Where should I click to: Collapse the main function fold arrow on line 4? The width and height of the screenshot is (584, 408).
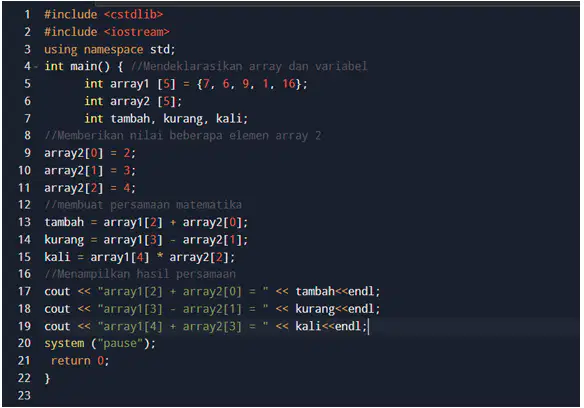(x=36, y=67)
